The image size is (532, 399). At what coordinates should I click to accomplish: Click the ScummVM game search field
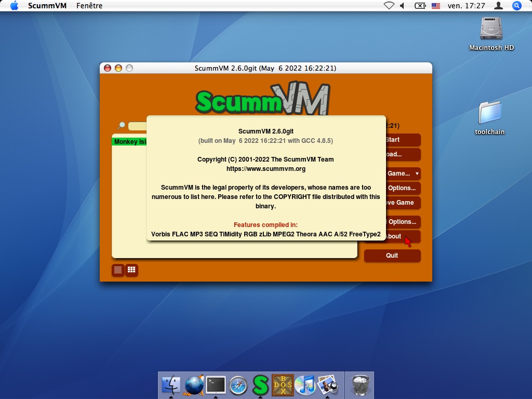pos(137,126)
